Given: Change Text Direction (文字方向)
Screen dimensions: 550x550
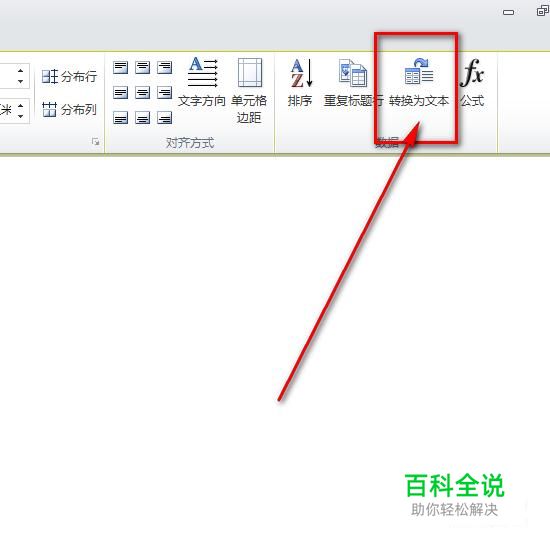Looking at the screenshot, I should click(x=202, y=82).
